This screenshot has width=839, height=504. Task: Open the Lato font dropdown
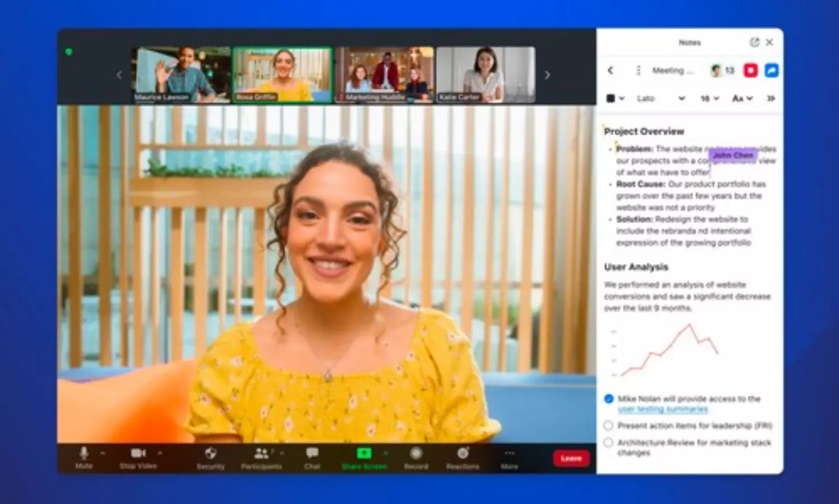660,98
